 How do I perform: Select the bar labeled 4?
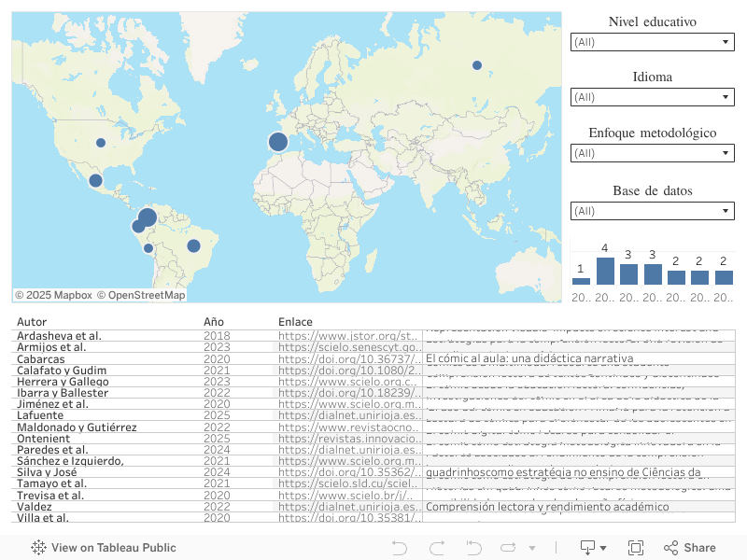click(605, 271)
